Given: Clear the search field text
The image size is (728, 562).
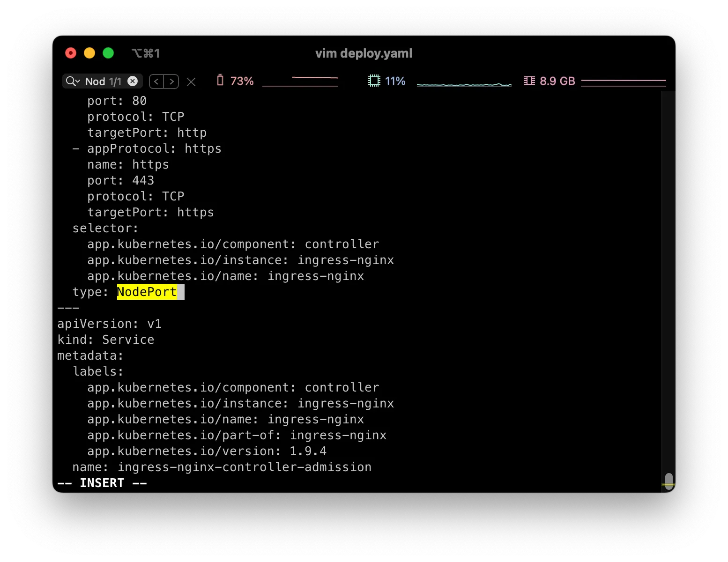Looking at the screenshot, I should pyautogui.click(x=133, y=81).
